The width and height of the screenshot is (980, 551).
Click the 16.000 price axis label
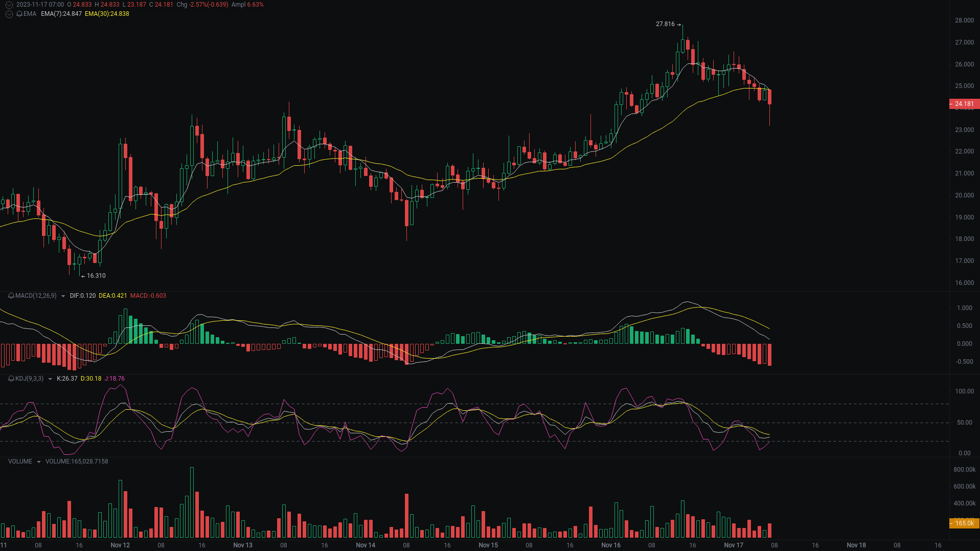point(964,283)
